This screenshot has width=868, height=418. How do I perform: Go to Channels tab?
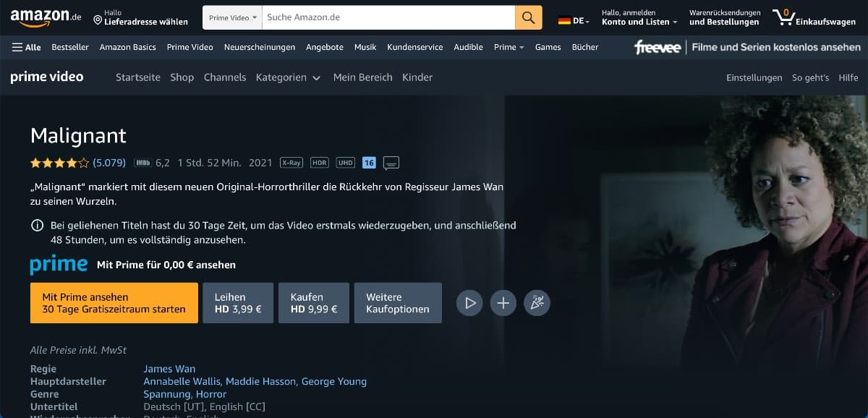click(x=225, y=77)
